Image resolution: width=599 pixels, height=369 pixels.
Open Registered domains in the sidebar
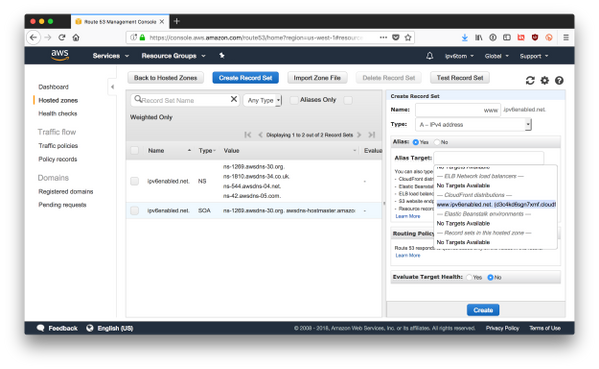66,191
